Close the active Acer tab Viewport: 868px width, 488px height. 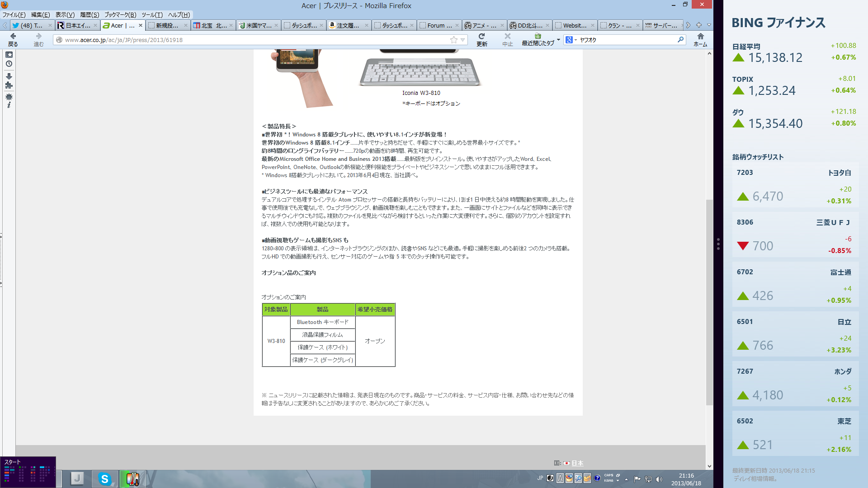pos(141,25)
